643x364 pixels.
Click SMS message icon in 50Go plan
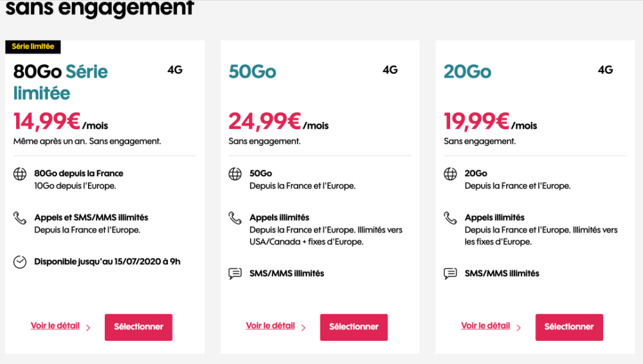(235, 273)
